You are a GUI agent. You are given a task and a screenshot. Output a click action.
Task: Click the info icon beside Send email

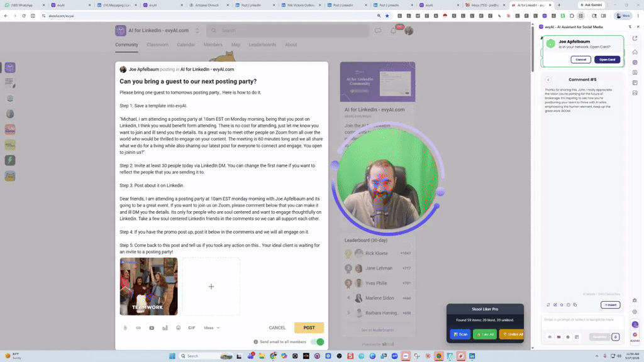point(256,342)
